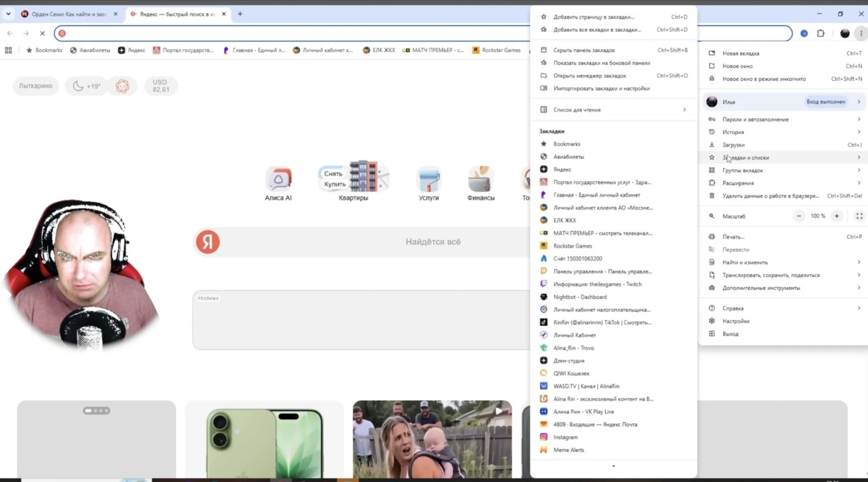This screenshot has height=482, width=868.
Task: Open the Instagram bookmark
Action: pyautogui.click(x=613, y=437)
